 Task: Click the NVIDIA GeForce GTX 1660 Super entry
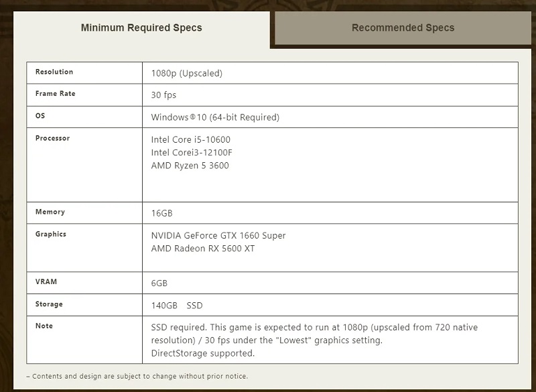click(218, 235)
